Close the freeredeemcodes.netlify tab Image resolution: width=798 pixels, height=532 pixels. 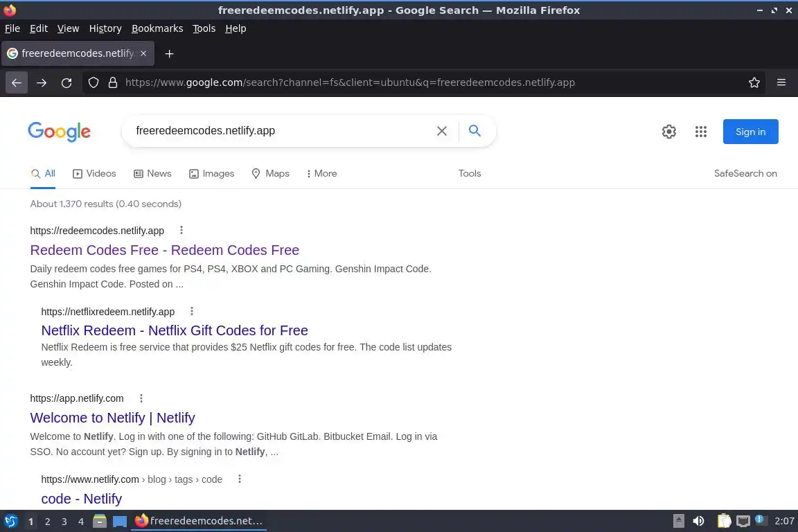(143, 53)
